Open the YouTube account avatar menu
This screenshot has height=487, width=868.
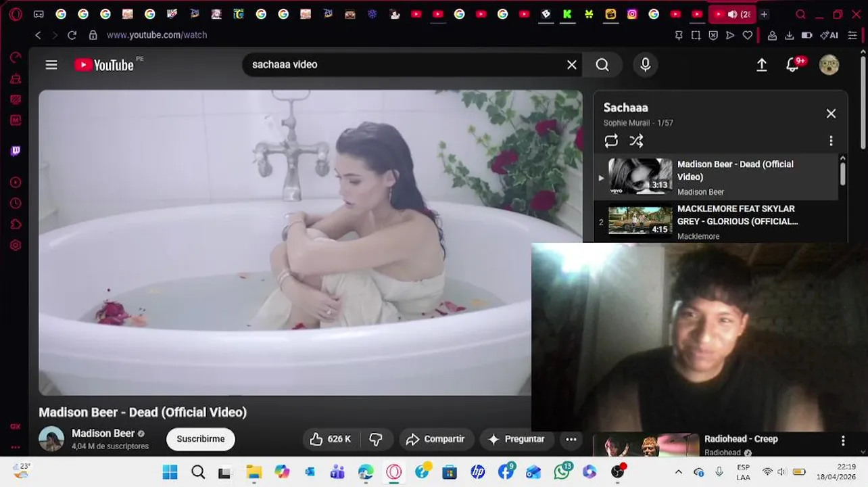click(x=829, y=65)
